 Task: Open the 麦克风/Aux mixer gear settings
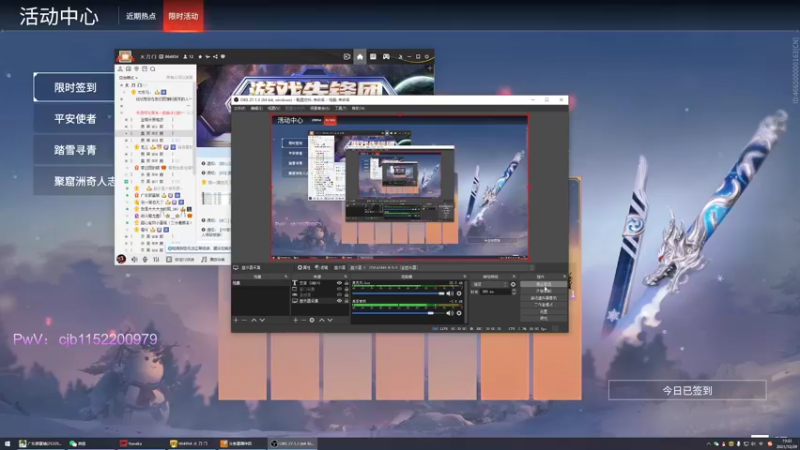click(459, 293)
